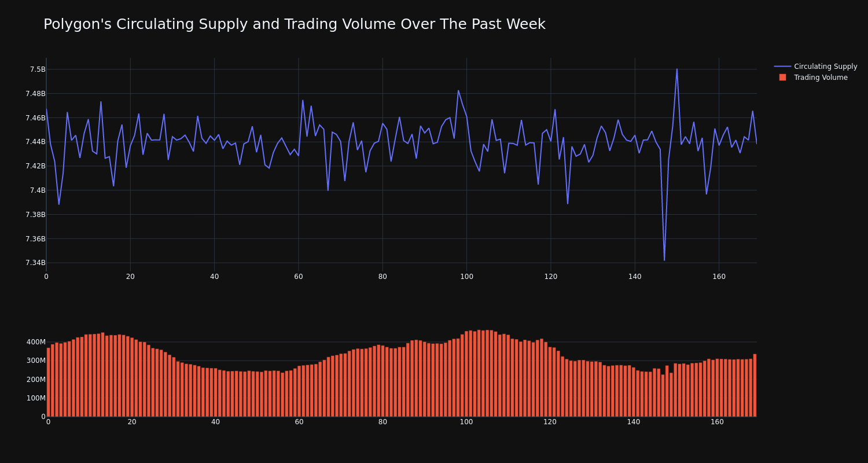This screenshot has width=868, height=463.
Task: Click the first volume bar at x=0
Action: pos(48,382)
